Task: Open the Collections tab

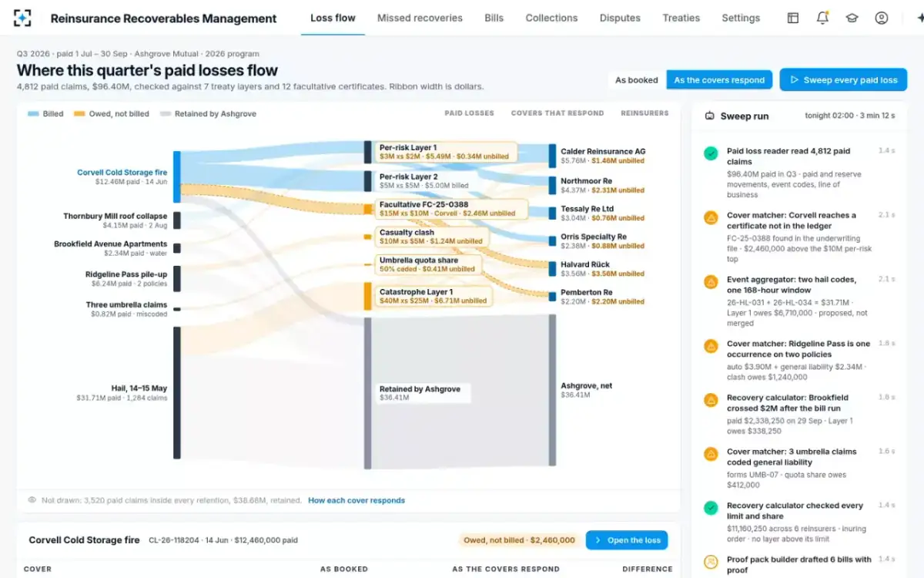Action: 551,18
